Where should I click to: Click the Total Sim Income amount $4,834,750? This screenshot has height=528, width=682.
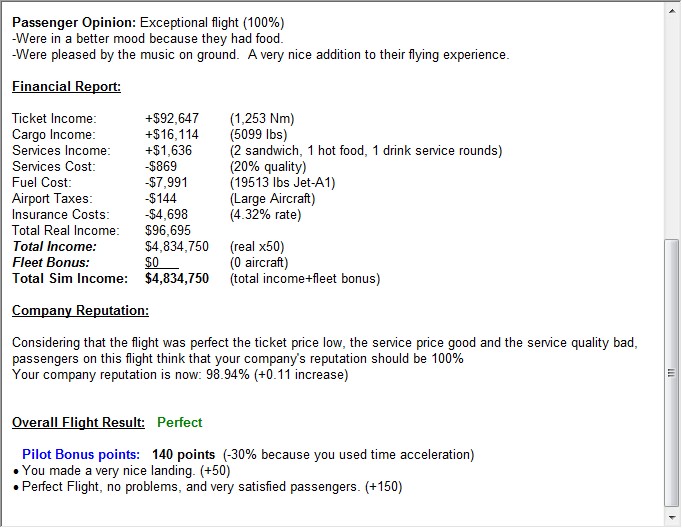pos(177,279)
